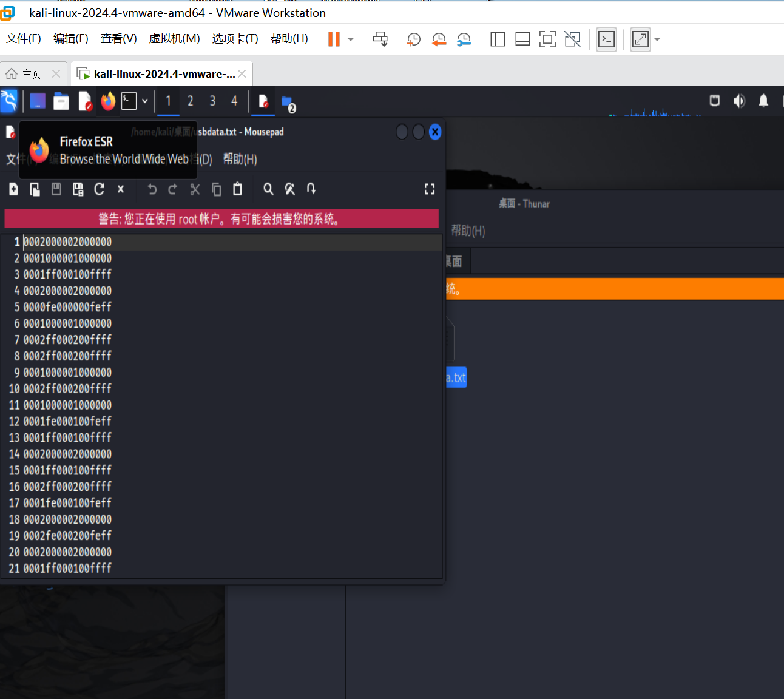This screenshot has height=699, width=784.
Task: Open the Mousepad 帮助(H) menu
Action: point(240,159)
